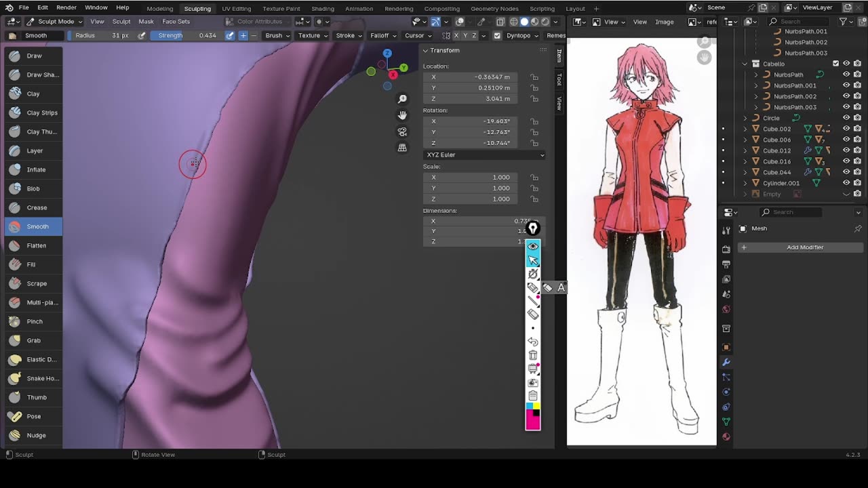This screenshot has height=488, width=868.
Task: Open the image editor Image menu
Action: point(665,22)
